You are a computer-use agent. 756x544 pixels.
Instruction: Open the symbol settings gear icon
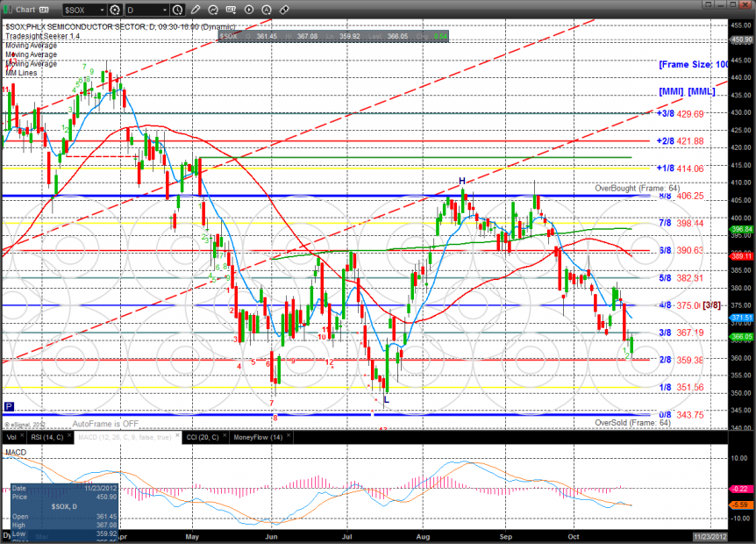pyautogui.click(x=115, y=10)
